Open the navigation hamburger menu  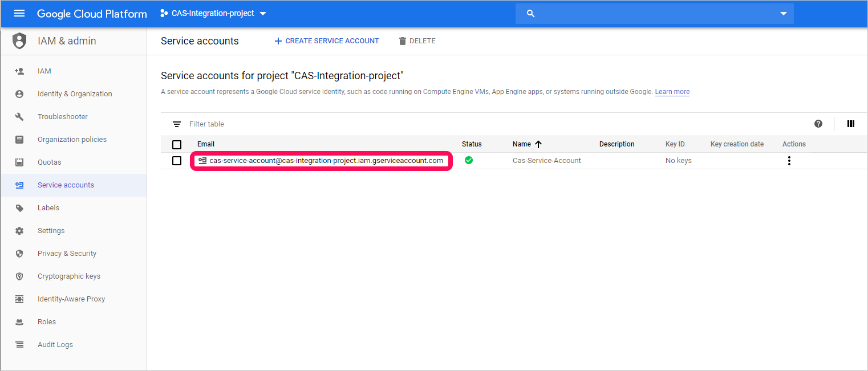pos(20,13)
